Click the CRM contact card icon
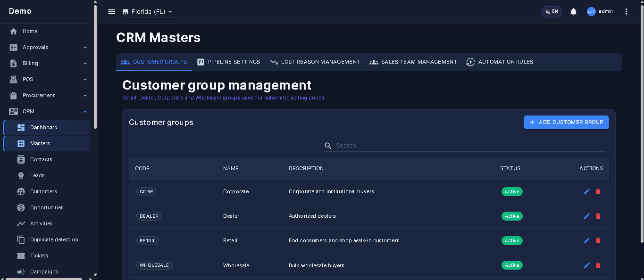The height and width of the screenshot is (280, 644). (14, 111)
